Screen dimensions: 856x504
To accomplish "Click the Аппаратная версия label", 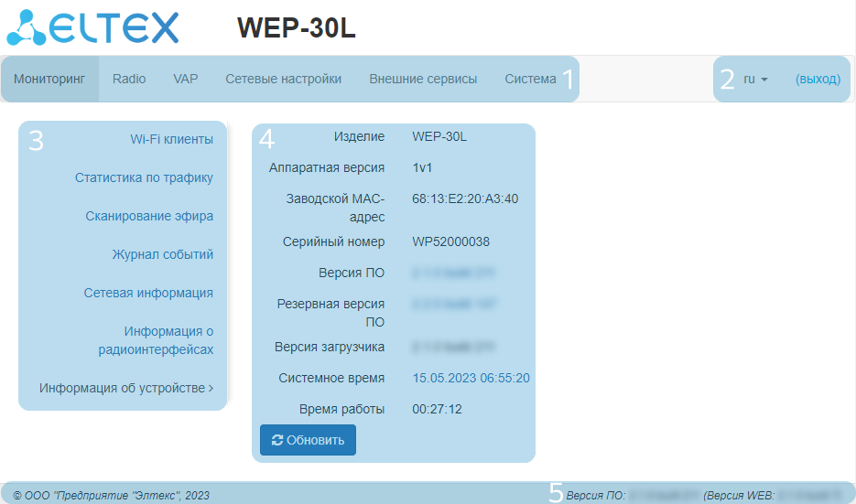I will point(327,167).
